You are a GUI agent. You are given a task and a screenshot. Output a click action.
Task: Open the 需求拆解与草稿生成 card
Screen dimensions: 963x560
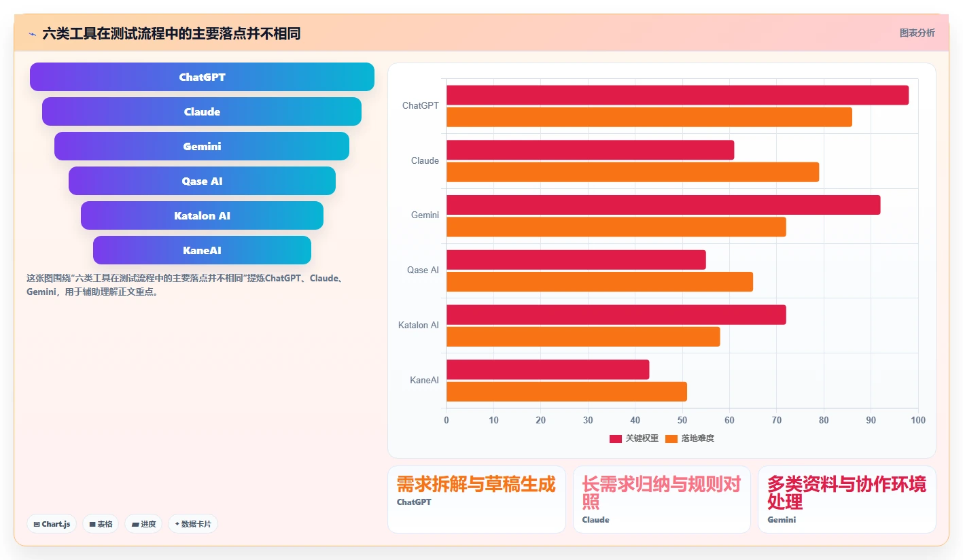476,500
